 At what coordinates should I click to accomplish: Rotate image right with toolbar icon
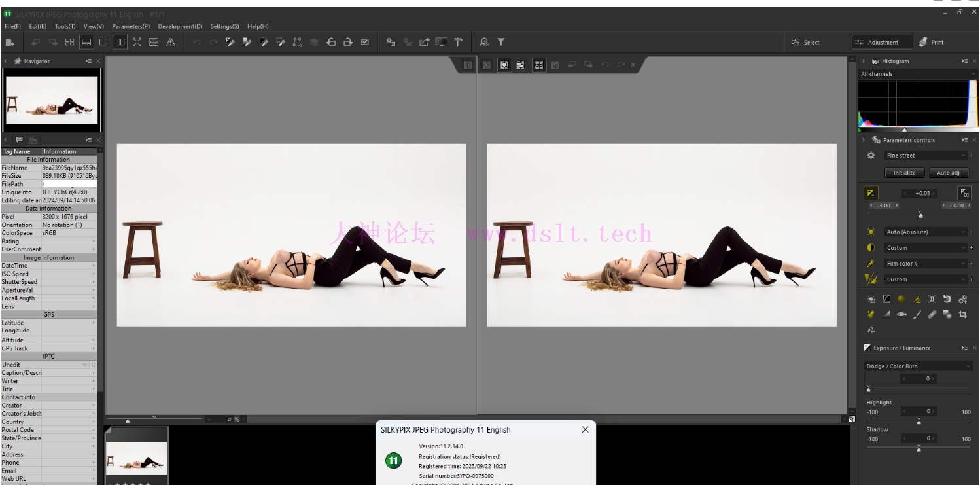(348, 42)
